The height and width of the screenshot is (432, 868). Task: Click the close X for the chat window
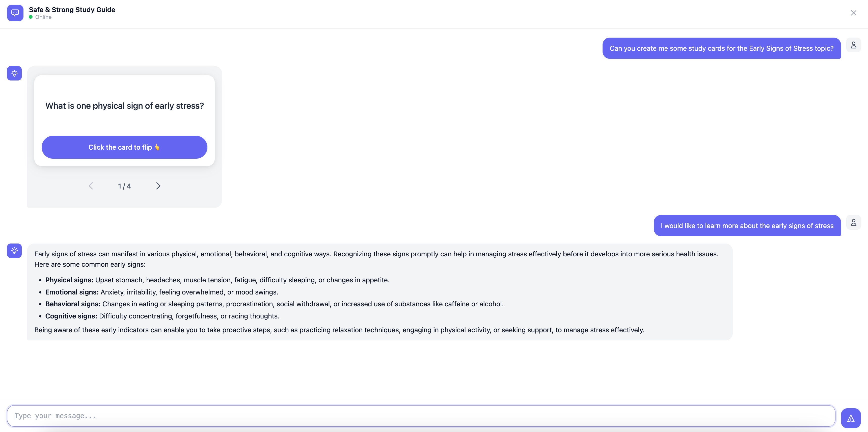[853, 13]
